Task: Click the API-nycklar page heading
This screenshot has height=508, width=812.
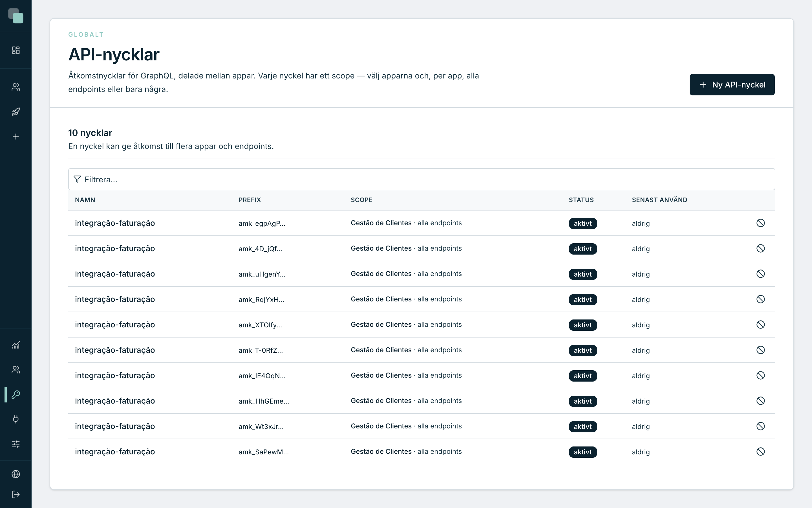Action: pyautogui.click(x=114, y=54)
